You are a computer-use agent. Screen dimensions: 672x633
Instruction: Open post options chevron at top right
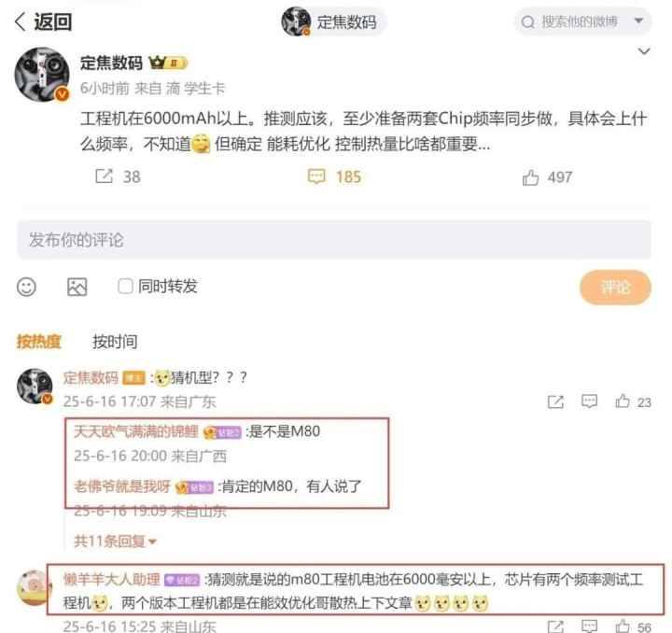point(644,52)
